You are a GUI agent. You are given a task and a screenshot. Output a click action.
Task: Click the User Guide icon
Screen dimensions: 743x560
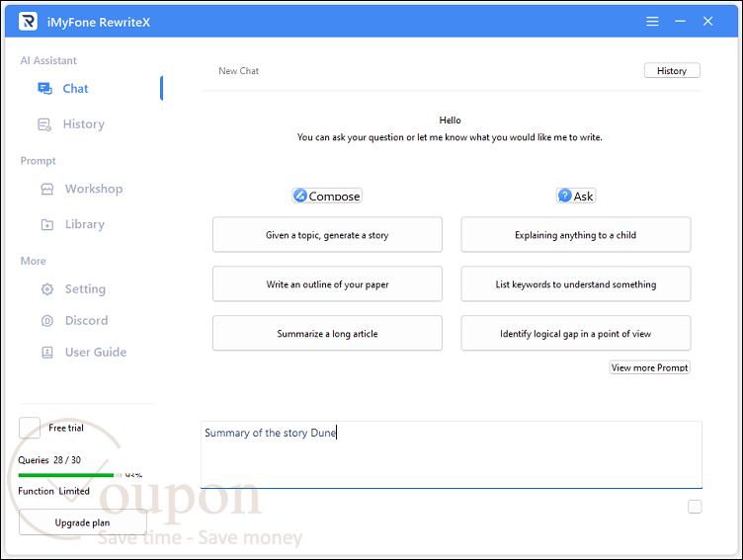point(46,353)
